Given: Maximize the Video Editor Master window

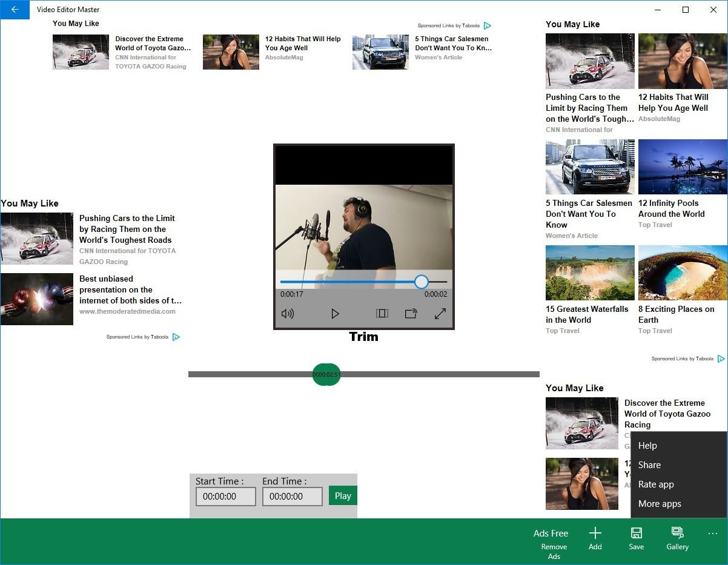Looking at the screenshot, I should (x=686, y=10).
